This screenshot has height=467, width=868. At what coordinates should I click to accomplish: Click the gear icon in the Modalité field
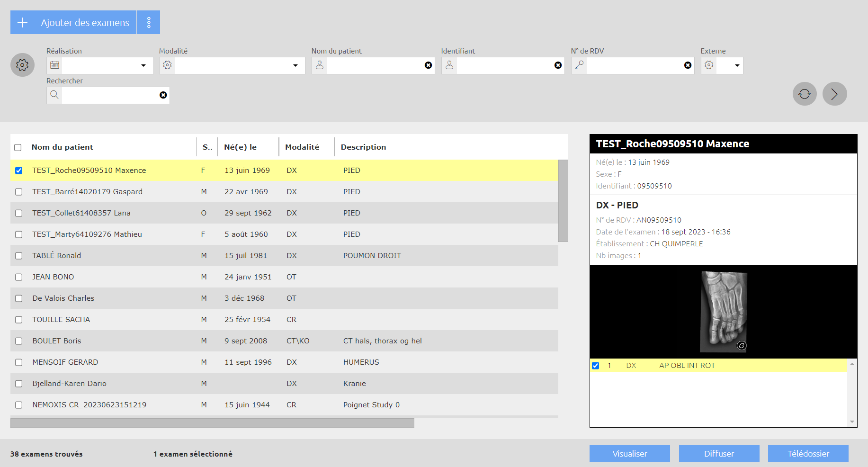point(167,65)
